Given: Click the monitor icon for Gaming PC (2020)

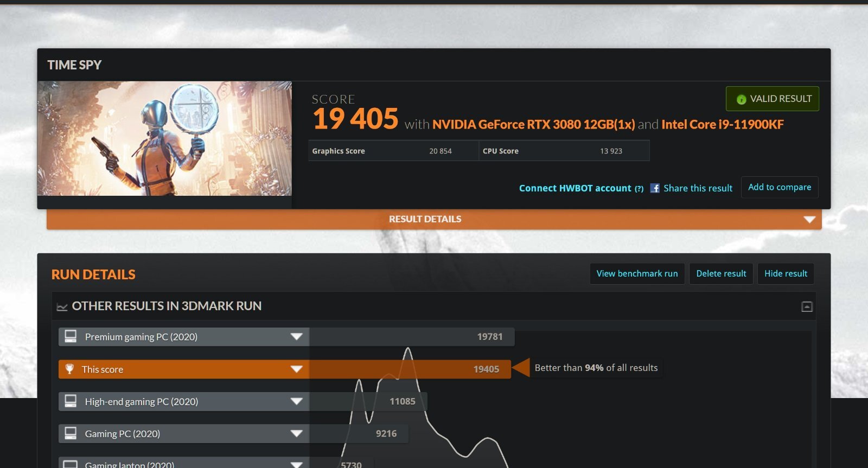Looking at the screenshot, I should (71, 433).
